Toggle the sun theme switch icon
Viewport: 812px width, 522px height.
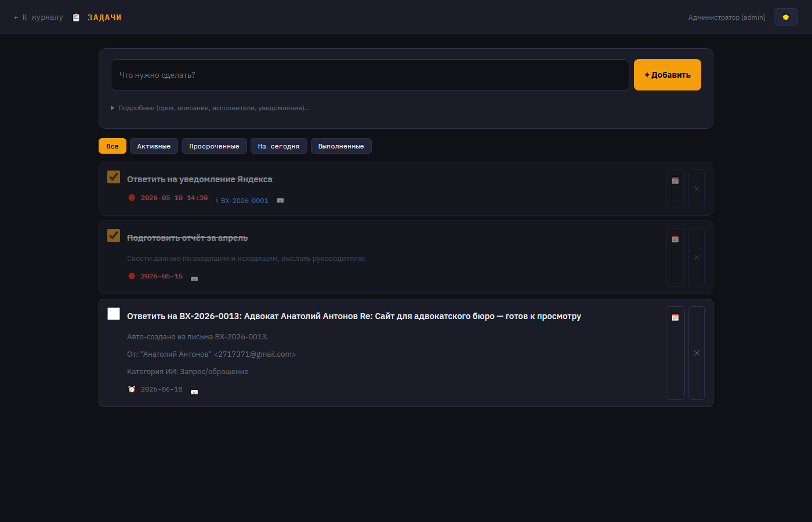point(785,17)
